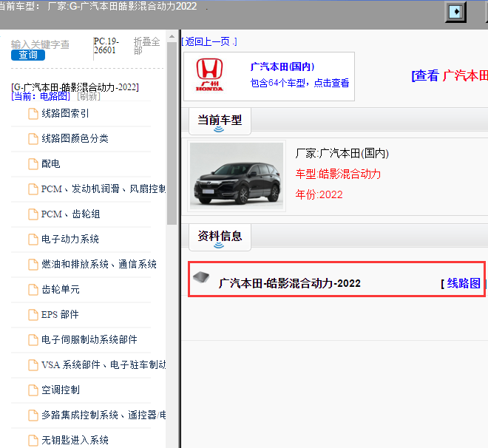
Task: Click the gray book icon beside 广汽本田-皓影混合动力-2022
Action: 201,277
